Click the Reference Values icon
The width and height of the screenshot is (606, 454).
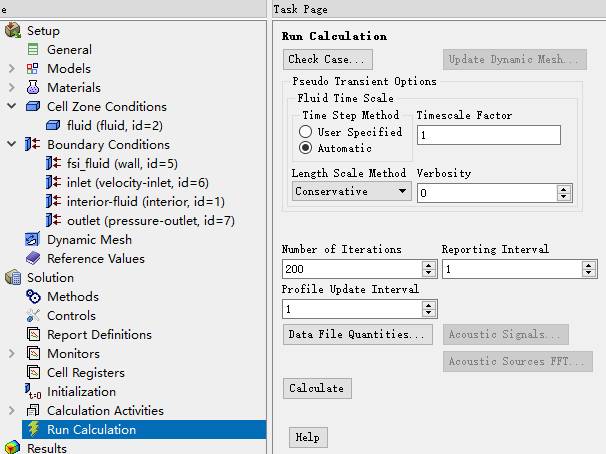(x=33, y=259)
